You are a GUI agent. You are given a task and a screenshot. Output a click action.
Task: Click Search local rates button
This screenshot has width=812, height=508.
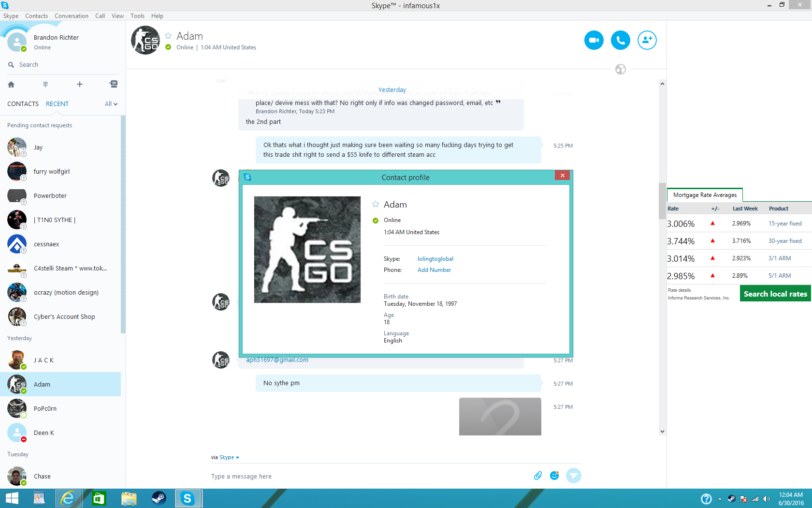(x=775, y=294)
